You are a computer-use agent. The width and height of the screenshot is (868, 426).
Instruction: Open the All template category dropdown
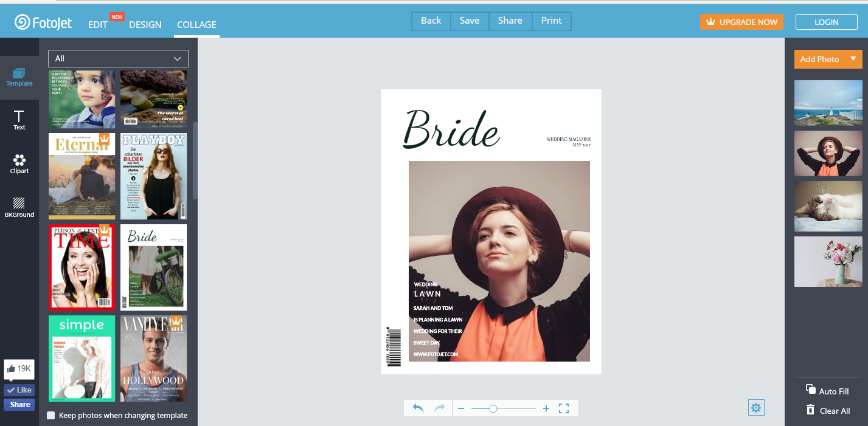pyautogui.click(x=119, y=58)
